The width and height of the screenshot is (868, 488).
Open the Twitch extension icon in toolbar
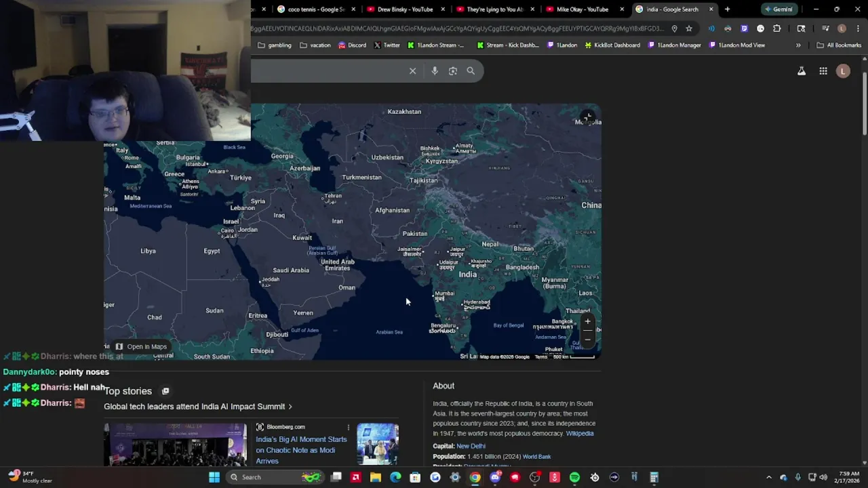point(744,28)
